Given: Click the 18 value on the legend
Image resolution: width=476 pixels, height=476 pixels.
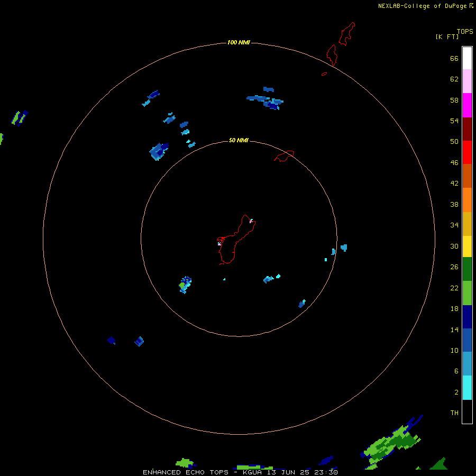Looking at the screenshot, I should 454,309.
